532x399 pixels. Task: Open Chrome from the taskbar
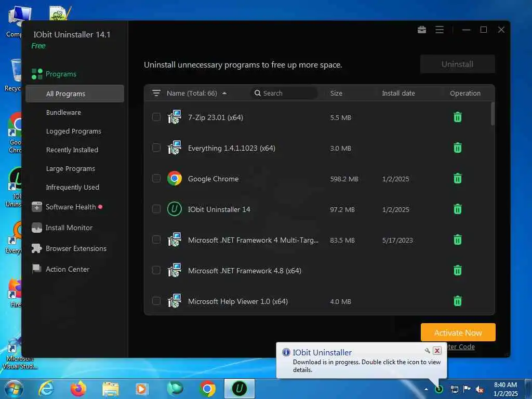pyautogui.click(x=207, y=389)
